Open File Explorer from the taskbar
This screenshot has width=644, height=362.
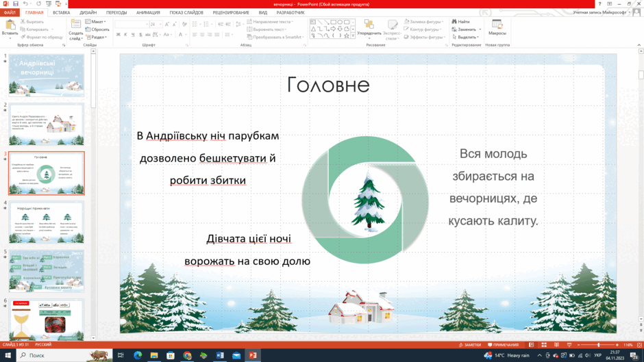(154, 355)
